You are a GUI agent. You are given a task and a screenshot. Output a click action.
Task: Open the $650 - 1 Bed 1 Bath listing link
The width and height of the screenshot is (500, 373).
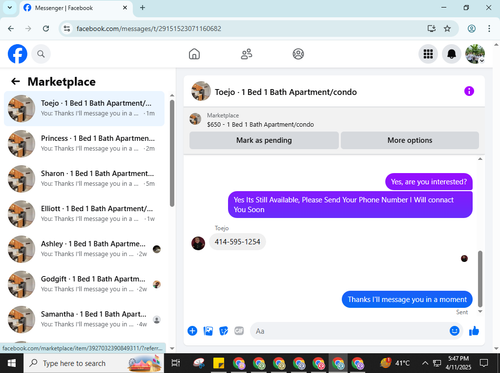(x=260, y=124)
